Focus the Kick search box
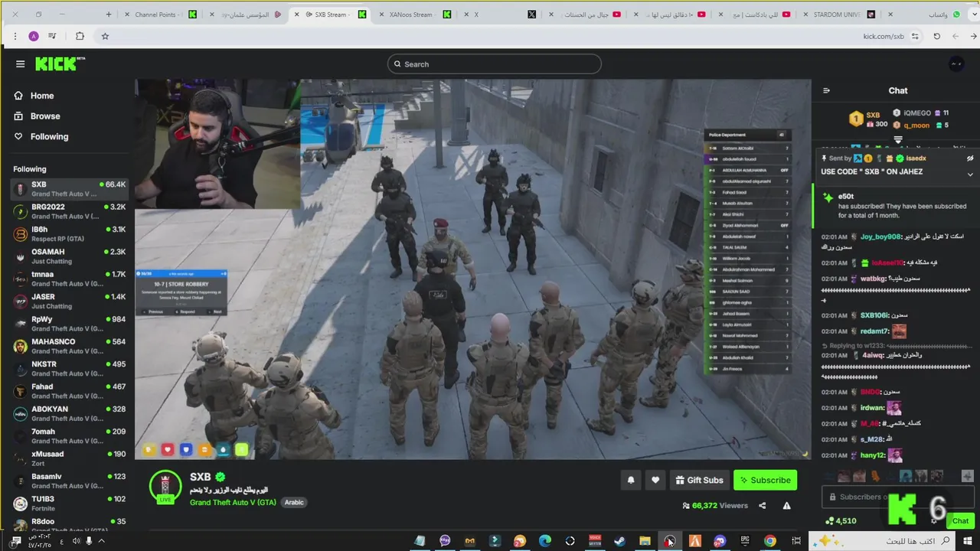 pos(494,64)
